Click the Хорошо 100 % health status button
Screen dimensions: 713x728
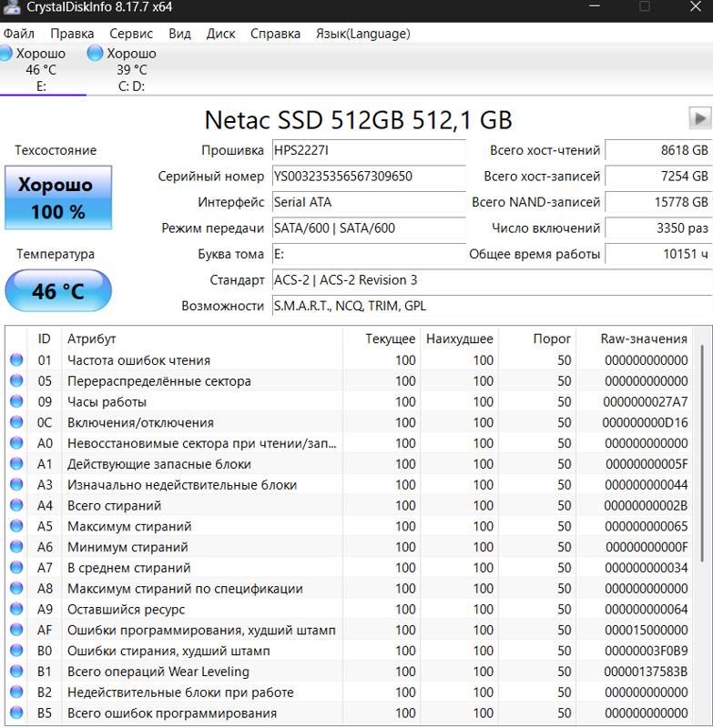(x=58, y=197)
